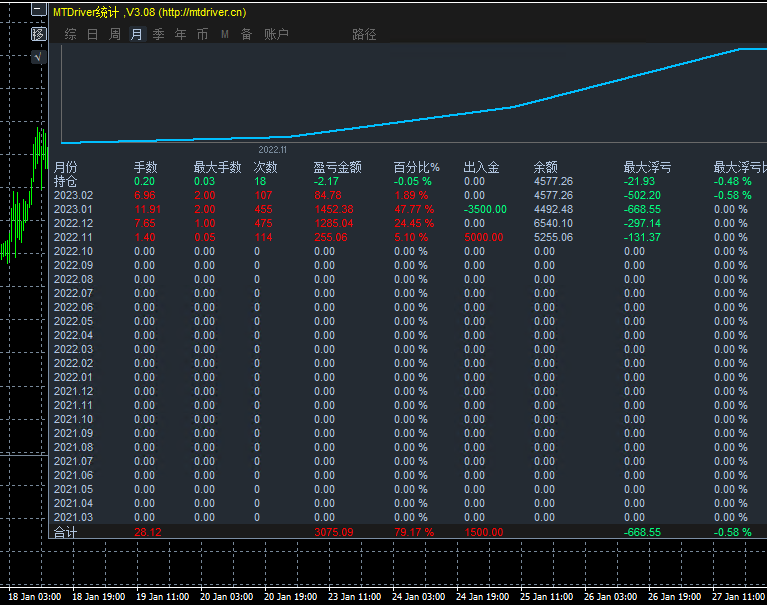Click the 移 move-panel button

39,34
